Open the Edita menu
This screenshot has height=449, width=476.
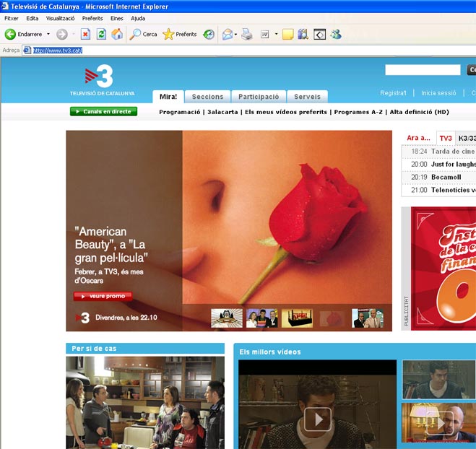pos(33,19)
